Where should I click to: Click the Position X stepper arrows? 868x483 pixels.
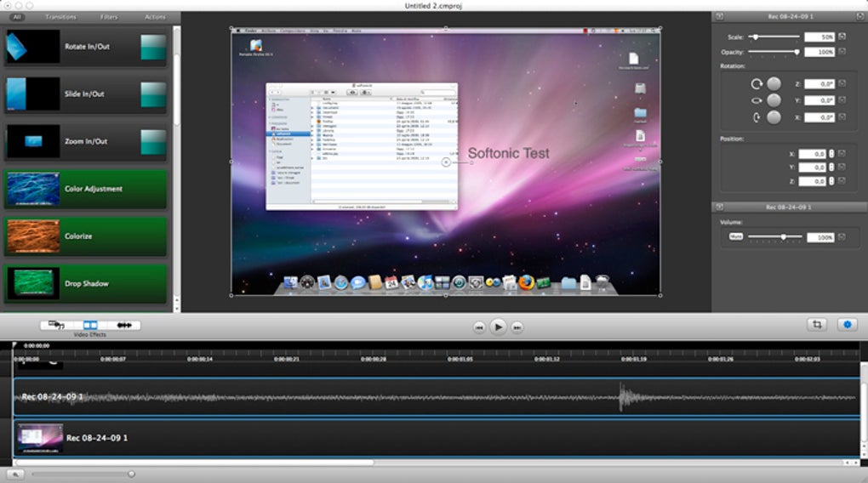pyautogui.click(x=831, y=154)
